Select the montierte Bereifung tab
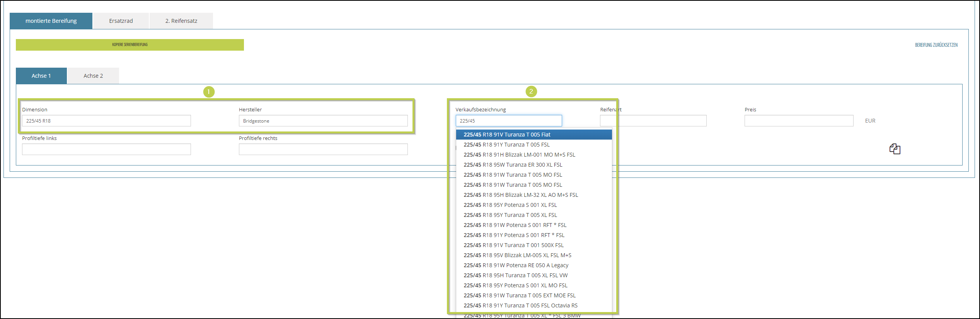980x319 pixels. tap(51, 21)
